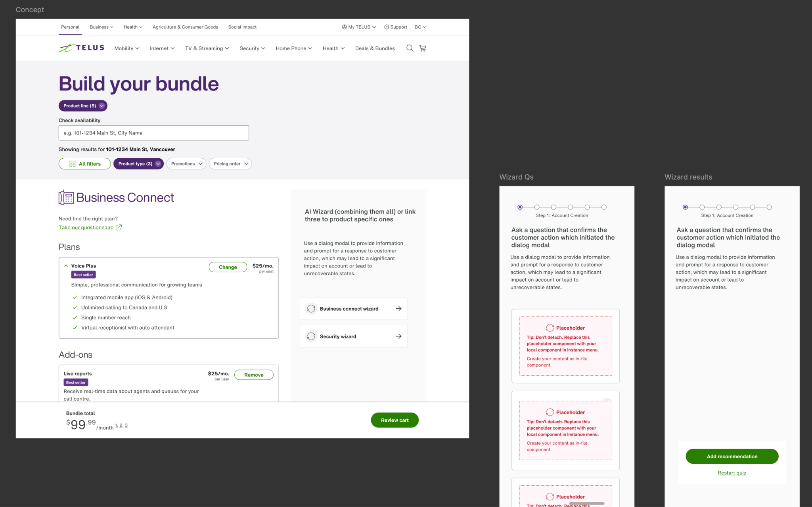Click the All filters grid icon
The width and height of the screenshot is (812, 507).
coord(72,164)
